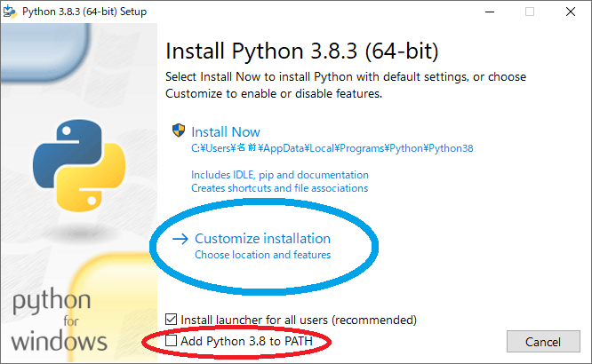This screenshot has width=592, height=364.
Task: Enable Add Python 3.8 to PATH checkbox
Action: (x=171, y=341)
